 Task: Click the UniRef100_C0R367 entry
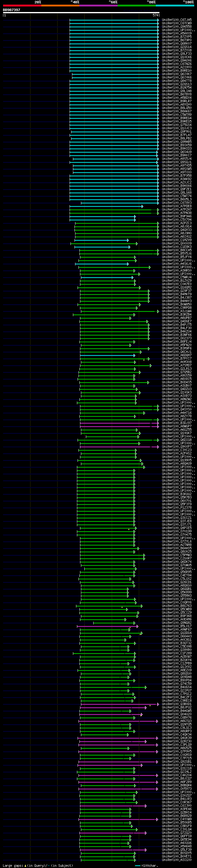(176, 802)
